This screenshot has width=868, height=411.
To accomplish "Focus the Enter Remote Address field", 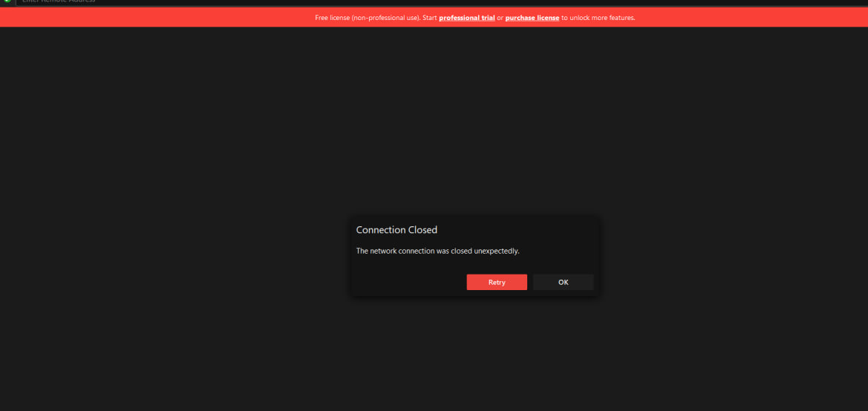I will 59,1.
